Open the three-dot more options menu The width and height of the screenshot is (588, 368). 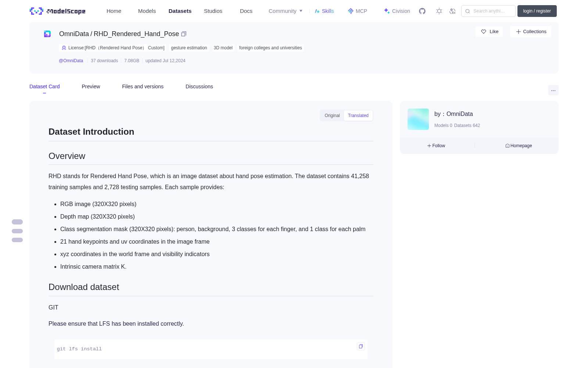pyautogui.click(x=553, y=90)
